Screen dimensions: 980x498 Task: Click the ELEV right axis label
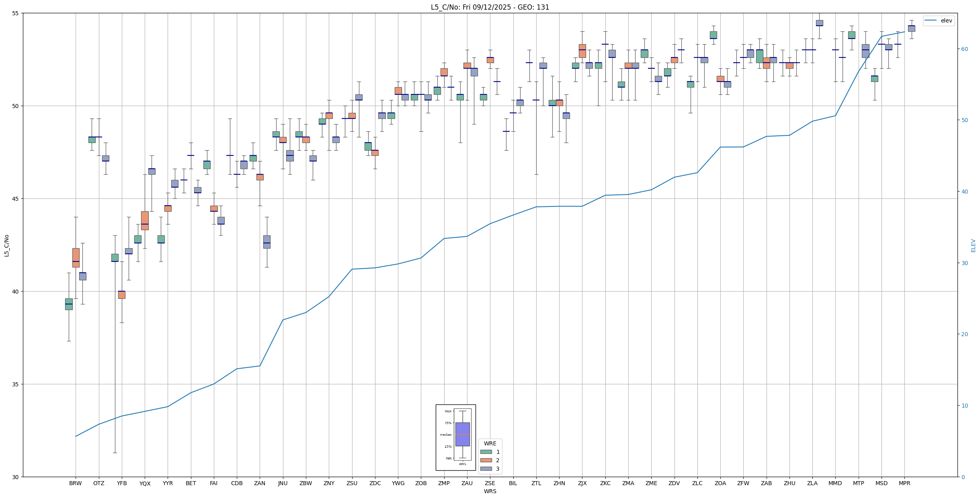coord(973,245)
